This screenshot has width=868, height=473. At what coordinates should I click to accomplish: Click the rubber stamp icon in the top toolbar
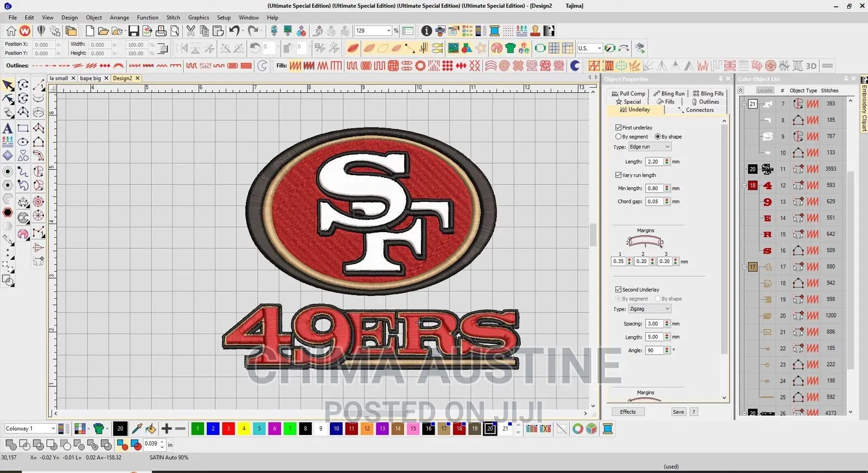tap(535, 31)
